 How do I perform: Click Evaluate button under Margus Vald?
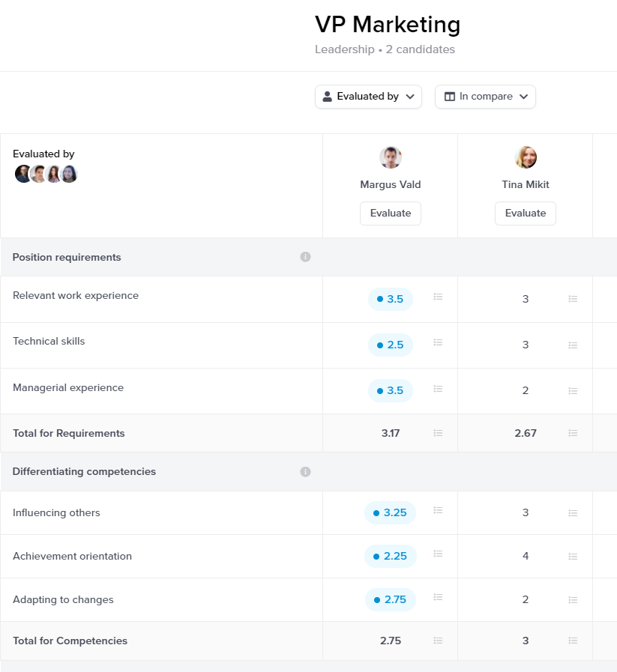tap(391, 214)
